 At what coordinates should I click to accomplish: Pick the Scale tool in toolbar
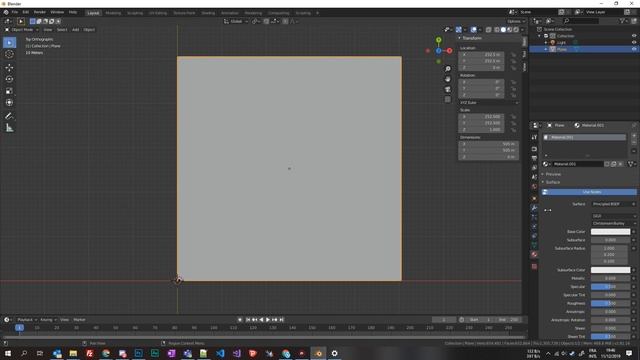(9, 91)
